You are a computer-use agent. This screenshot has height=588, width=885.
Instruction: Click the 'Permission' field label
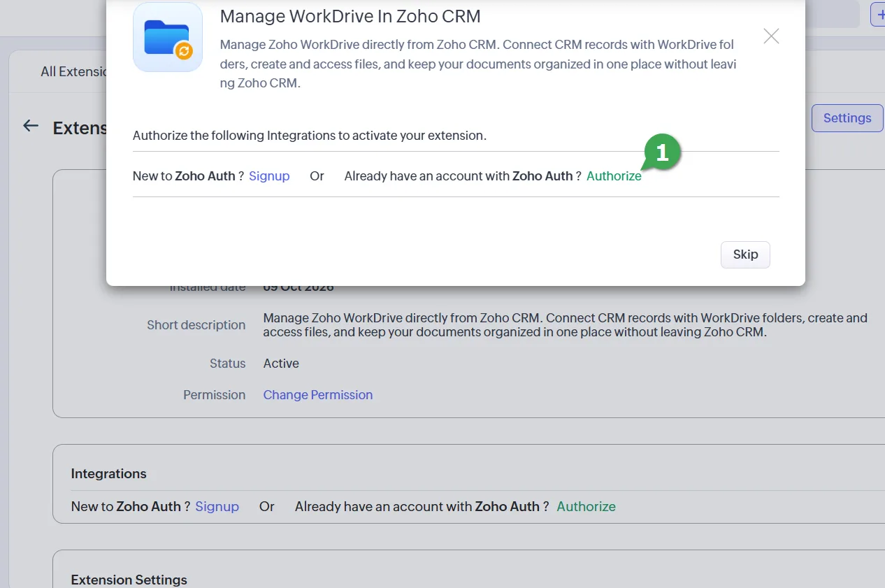(x=215, y=395)
